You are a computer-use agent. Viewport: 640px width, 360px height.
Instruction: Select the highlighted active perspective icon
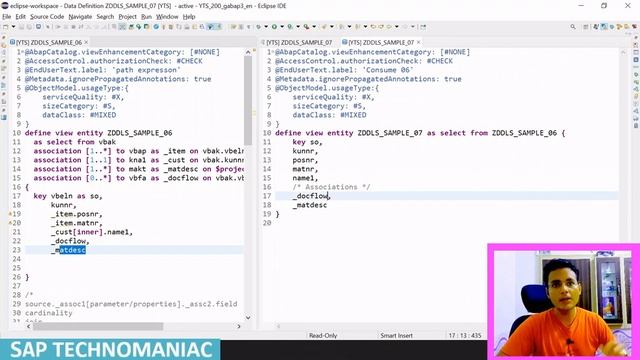(604, 27)
